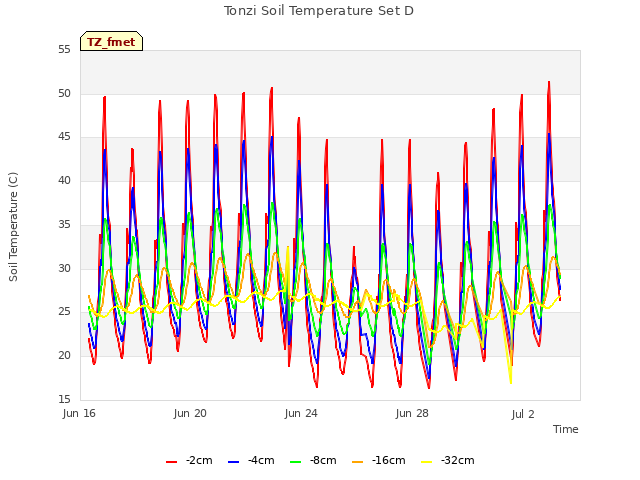640x480 pixels.
Task: Toggle the -2cm legend entry
Action: 189,460
